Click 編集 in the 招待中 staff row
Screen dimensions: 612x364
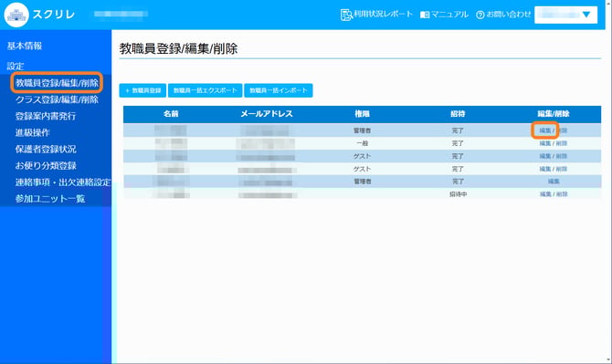point(545,194)
